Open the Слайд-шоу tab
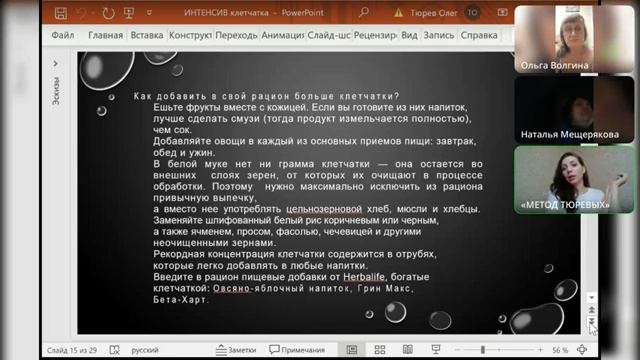The image size is (640, 360). 329,36
